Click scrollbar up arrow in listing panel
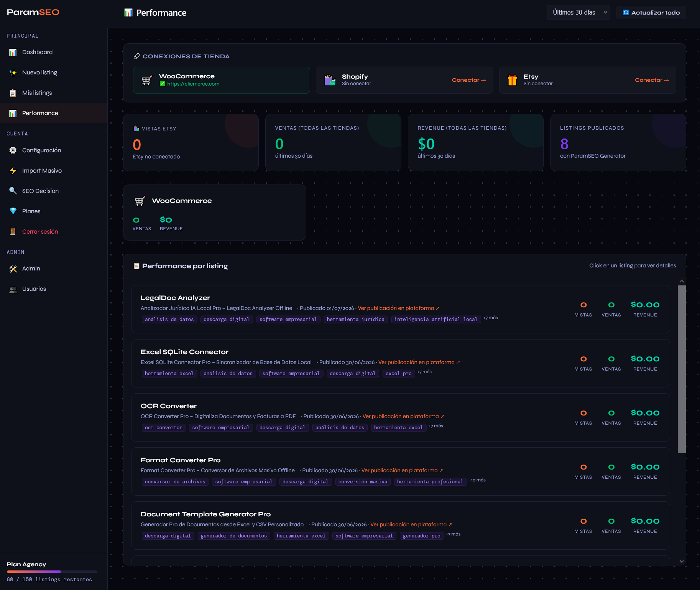The height and width of the screenshot is (590, 700). coord(682,281)
